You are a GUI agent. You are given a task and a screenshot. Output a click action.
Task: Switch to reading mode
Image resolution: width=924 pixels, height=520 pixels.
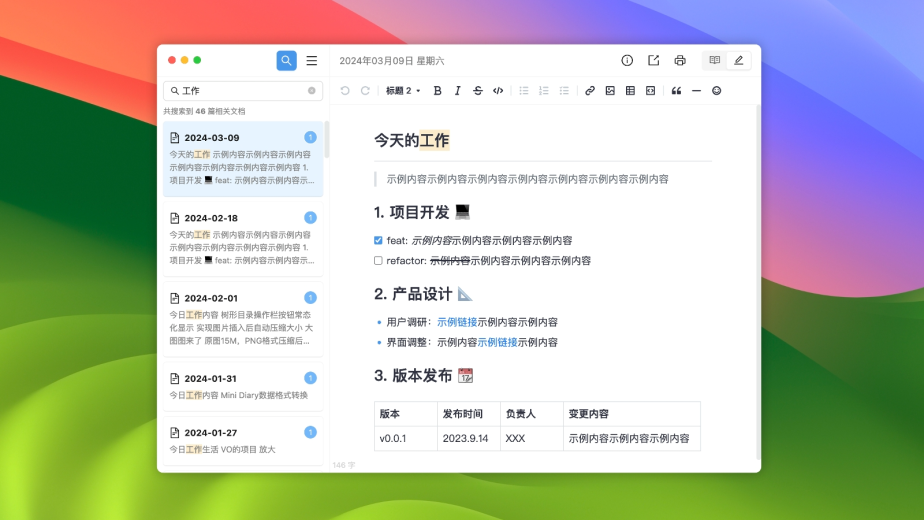coord(715,60)
